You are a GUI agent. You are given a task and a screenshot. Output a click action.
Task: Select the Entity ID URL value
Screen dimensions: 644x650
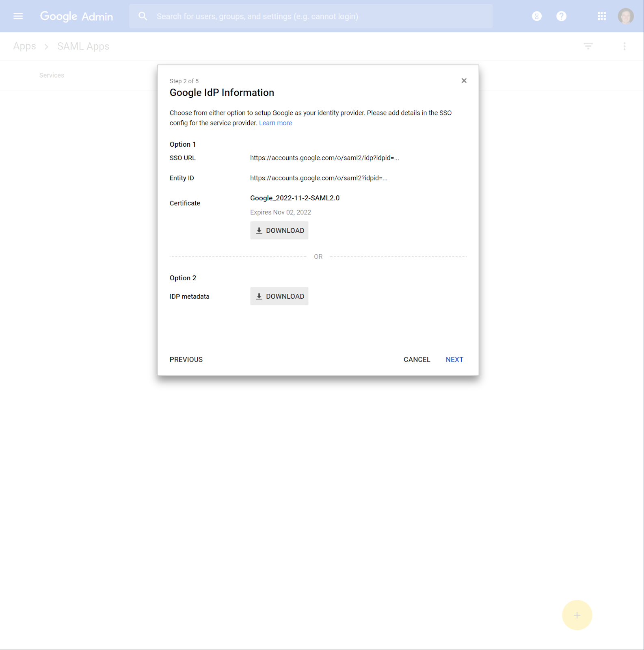click(319, 178)
